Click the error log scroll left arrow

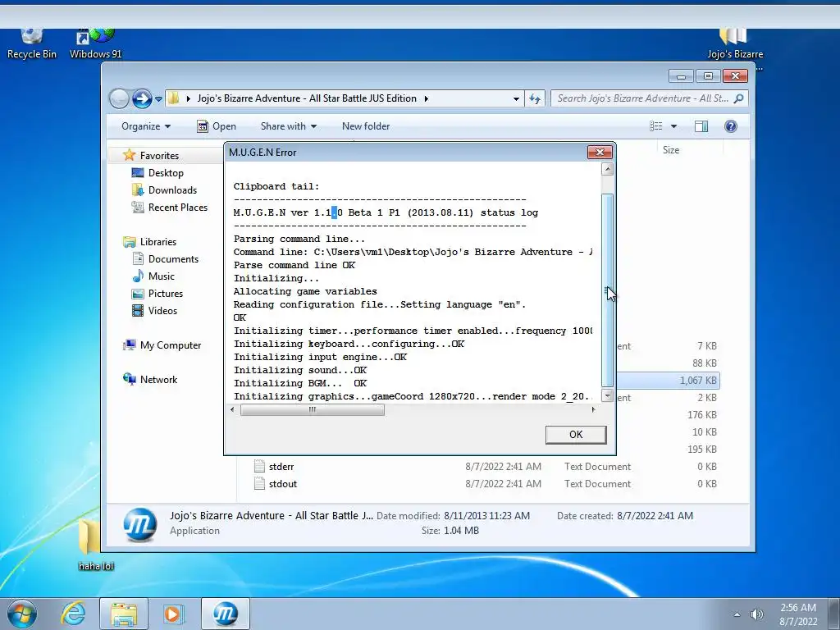point(232,410)
